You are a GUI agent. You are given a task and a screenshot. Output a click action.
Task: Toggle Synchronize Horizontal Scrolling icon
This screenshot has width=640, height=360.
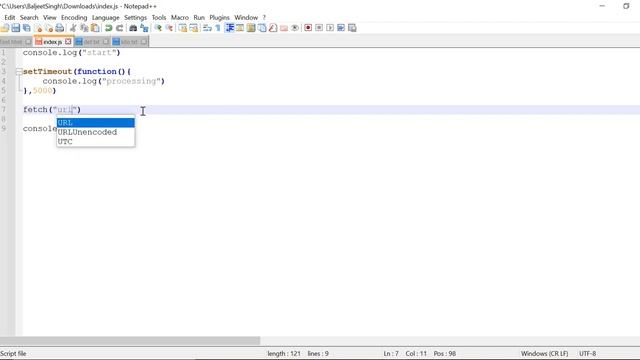(x=193, y=28)
